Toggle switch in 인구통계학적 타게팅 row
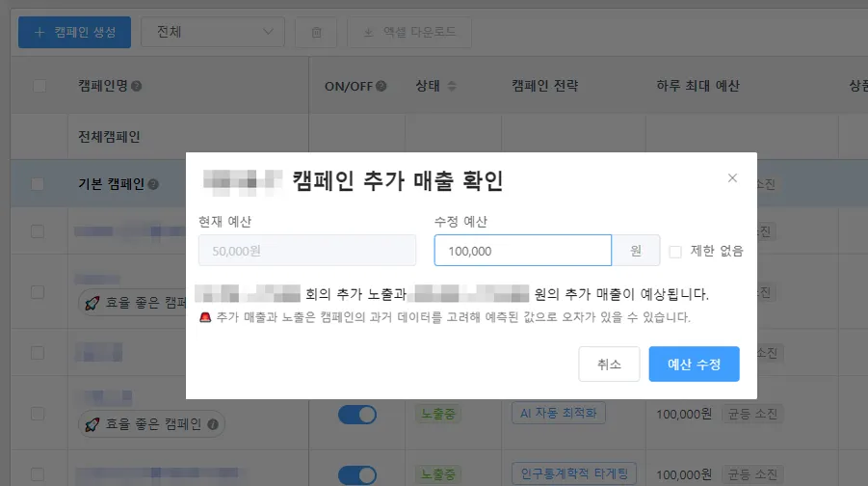The image size is (868, 486). point(357,475)
